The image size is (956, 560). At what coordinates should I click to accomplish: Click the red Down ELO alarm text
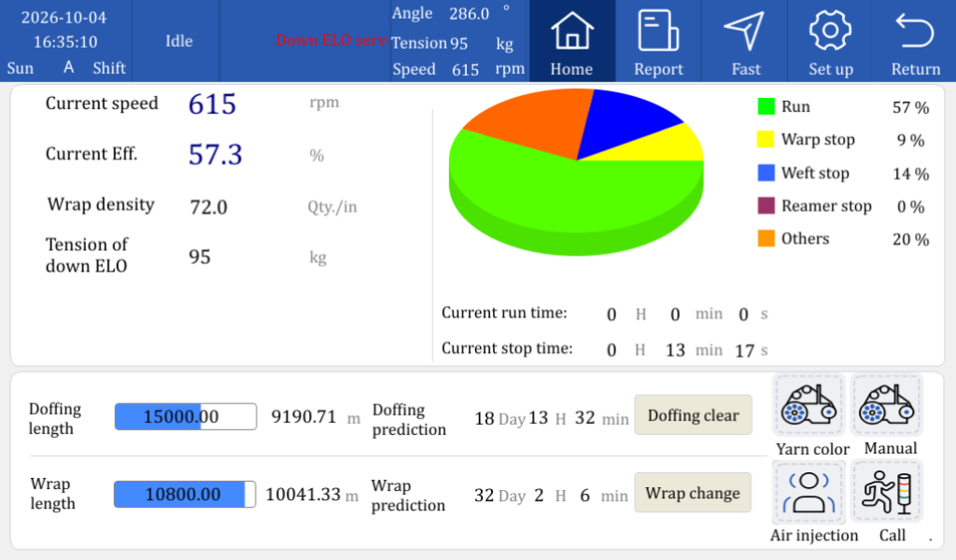pyautogui.click(x=332, y=40)
